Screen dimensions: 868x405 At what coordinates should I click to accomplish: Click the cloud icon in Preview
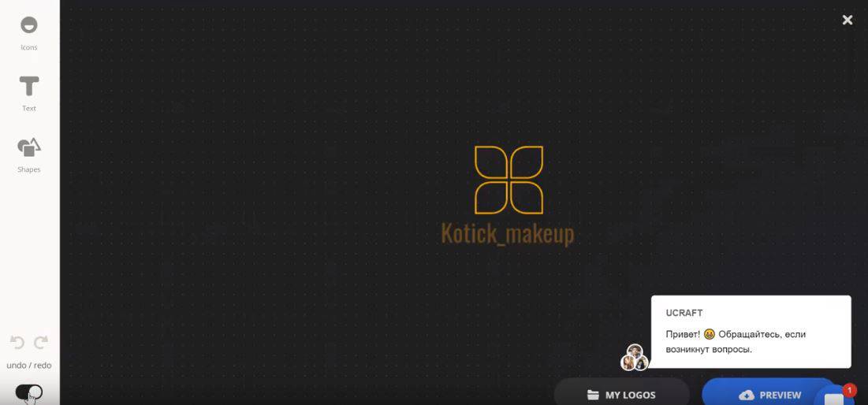(746, 395)
